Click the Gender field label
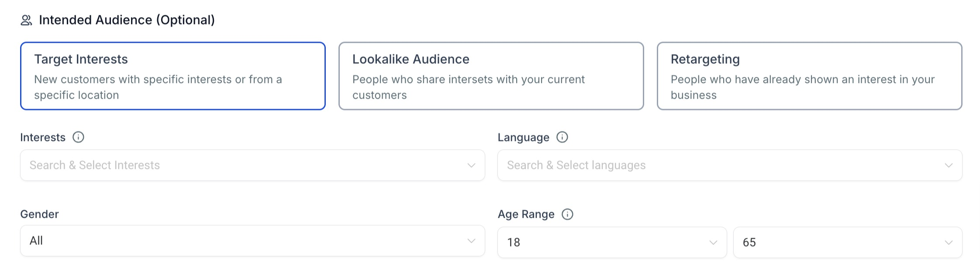Image resolution: width=980 pixels, height=274 pixels. point(39,214)
